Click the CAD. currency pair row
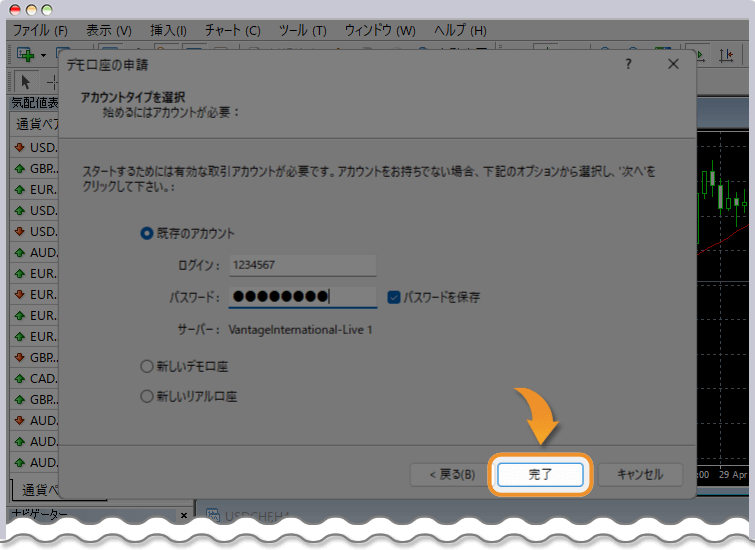This screenshot has width=755, height=550. point(34,379)
